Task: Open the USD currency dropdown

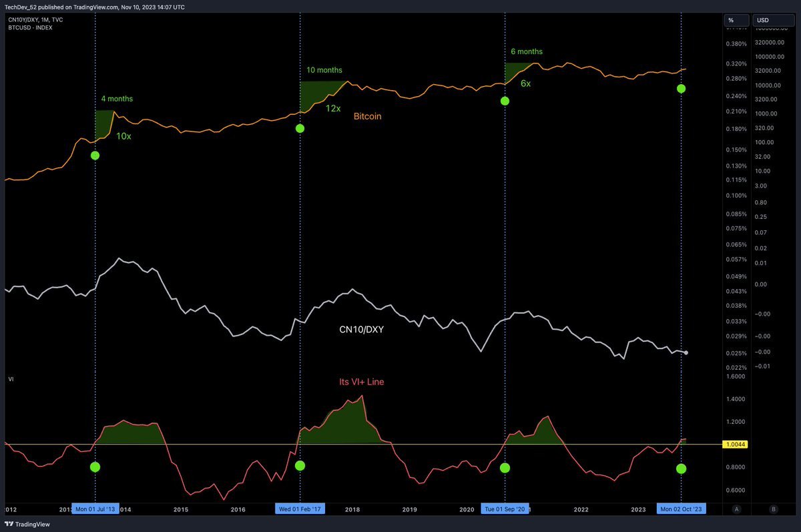Action: pyautogui.click(x=773, y=20)
